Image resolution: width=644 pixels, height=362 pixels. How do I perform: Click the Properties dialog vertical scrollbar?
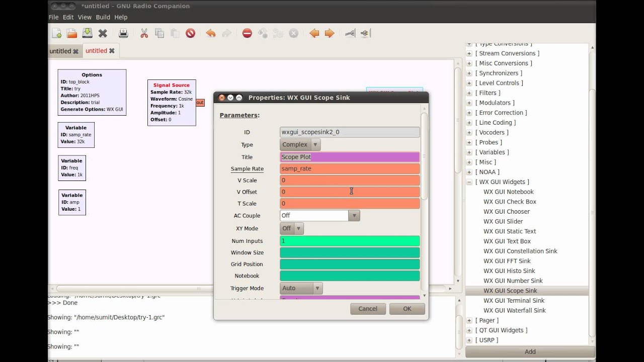pyautogui.click(x=424, y=156)
